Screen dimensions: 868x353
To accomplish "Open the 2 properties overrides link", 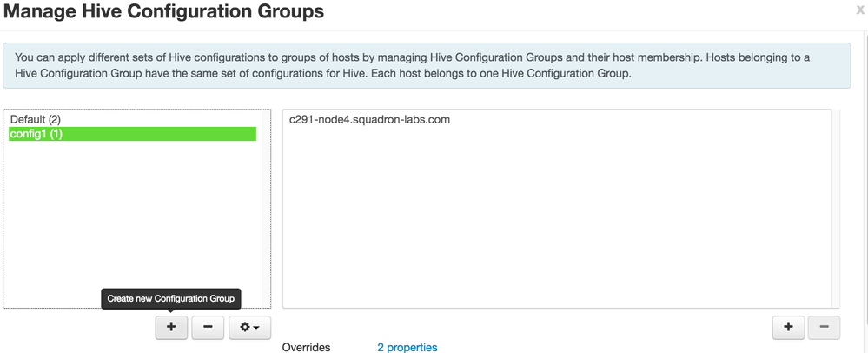I will pyautogui.click(x=407, y=348).
